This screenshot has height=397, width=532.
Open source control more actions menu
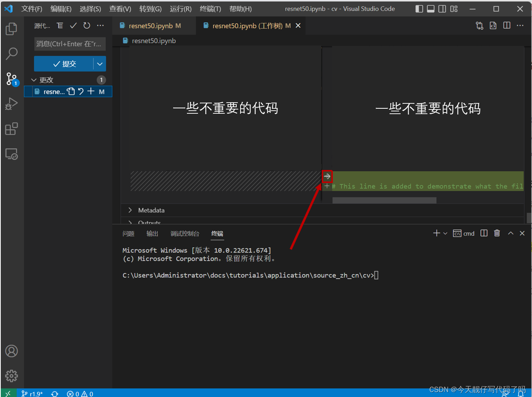pyautogui.click(x=100, y=26)
